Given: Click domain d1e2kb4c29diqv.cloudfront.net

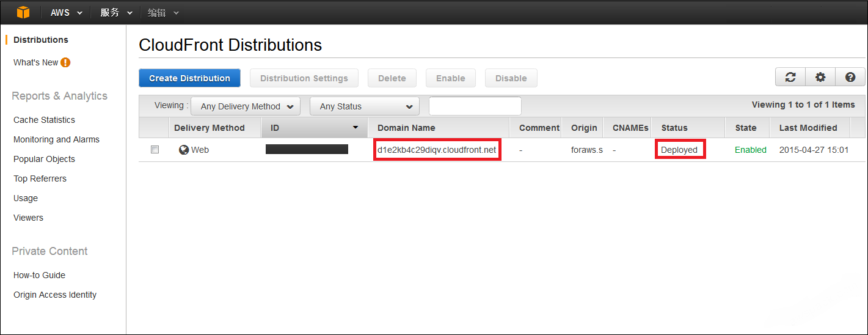Looking at the screenshot, I should coord(437,150).
